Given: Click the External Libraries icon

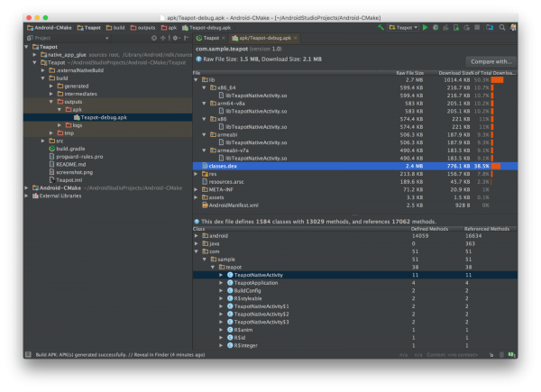Looking at the screenshot, I should pyautogui.click(x=33, y=196).
